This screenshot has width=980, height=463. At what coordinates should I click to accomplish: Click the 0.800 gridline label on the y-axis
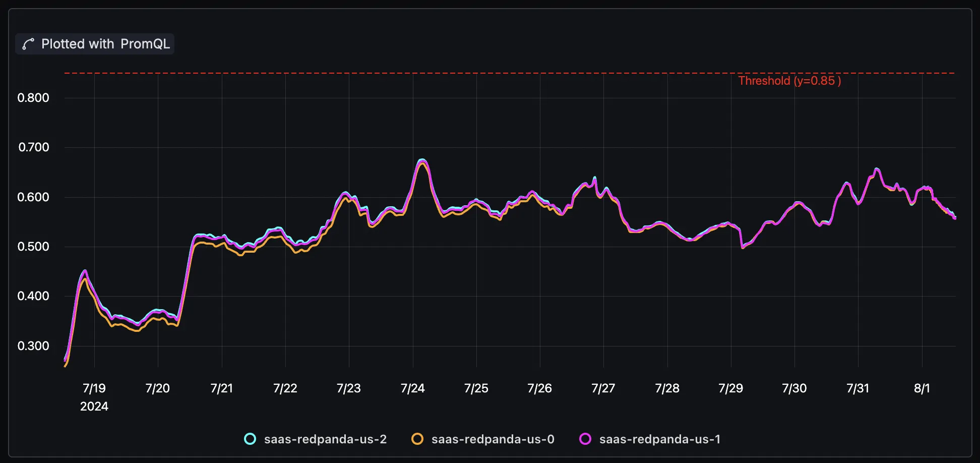coord(32,98)
